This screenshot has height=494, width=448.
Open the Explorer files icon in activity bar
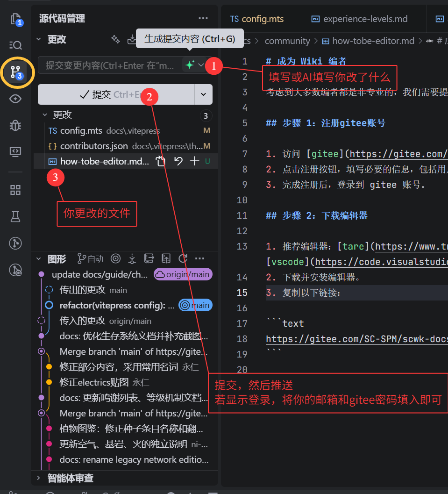coord(16,20)
